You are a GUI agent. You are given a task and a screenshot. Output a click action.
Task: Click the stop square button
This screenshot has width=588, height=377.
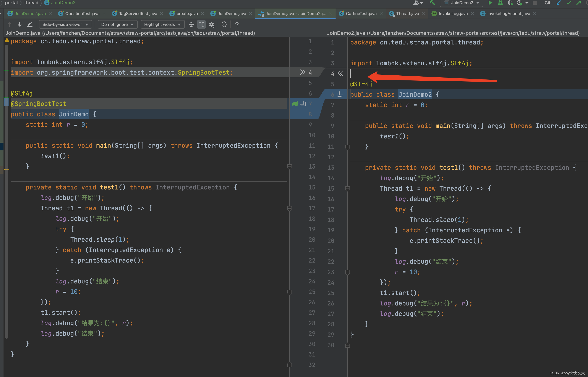coord(534,3)
